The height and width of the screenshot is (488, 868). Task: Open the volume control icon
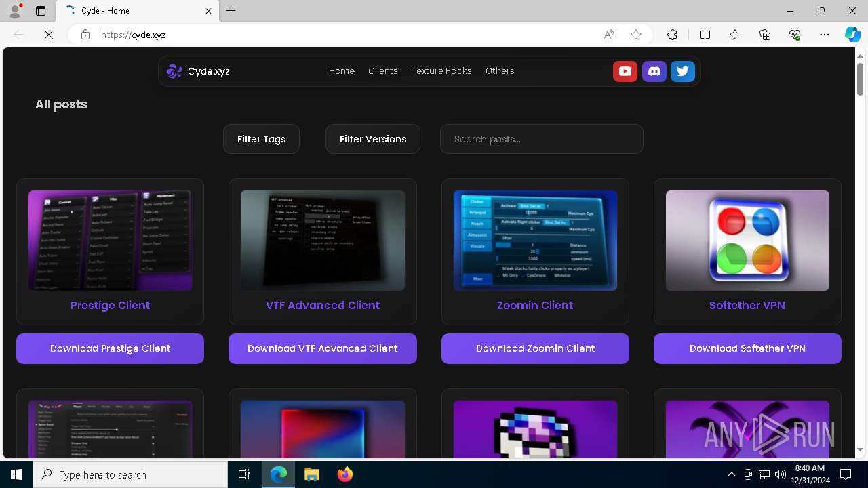coord(781,474)
